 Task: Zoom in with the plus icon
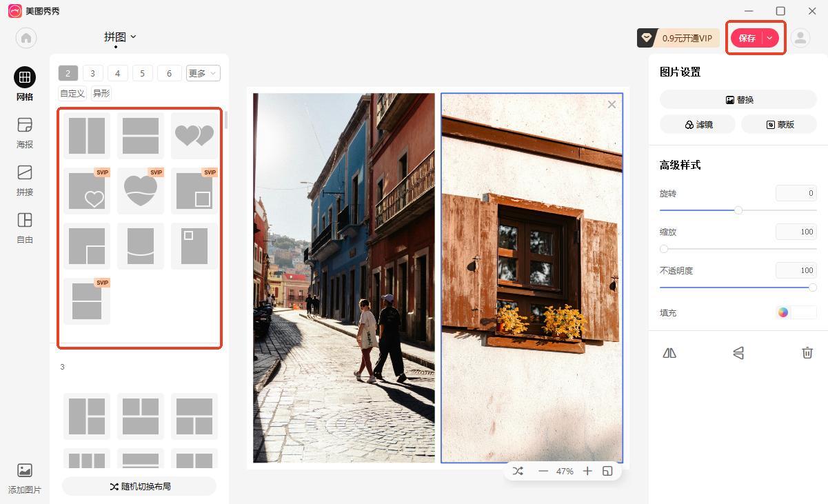click(587, 471)
